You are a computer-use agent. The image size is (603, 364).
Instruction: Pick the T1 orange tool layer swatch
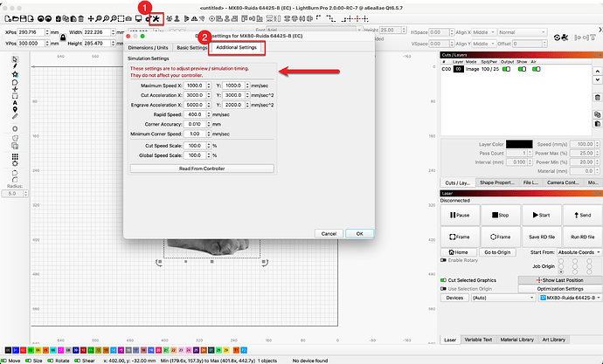[x=236, y=350]
